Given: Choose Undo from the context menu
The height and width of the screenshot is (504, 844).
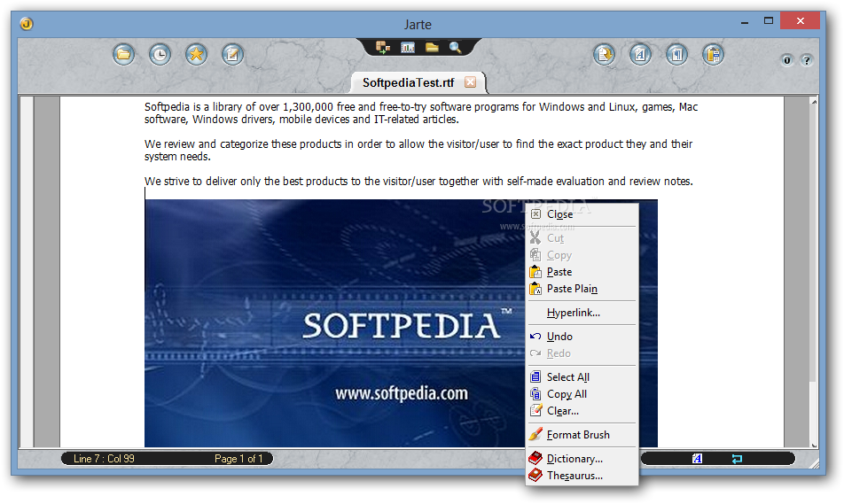Looking at the screenshot, I should click(x=582, y=337).
